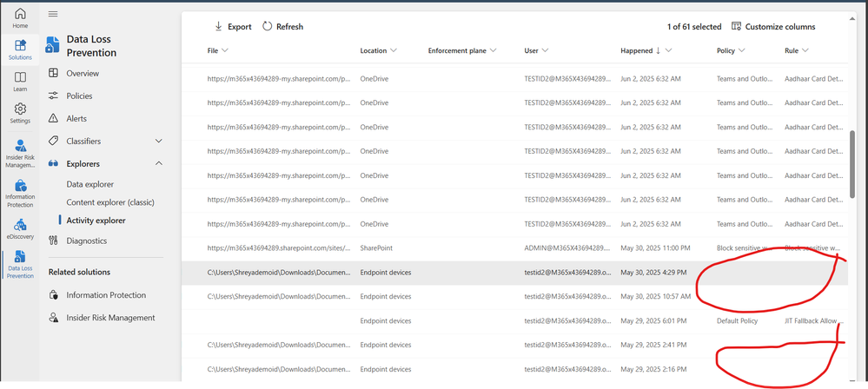868x389 pixels.
Task: Select the row dated May 29, 2025 2:41 PM
Action: tap(515, 345)
